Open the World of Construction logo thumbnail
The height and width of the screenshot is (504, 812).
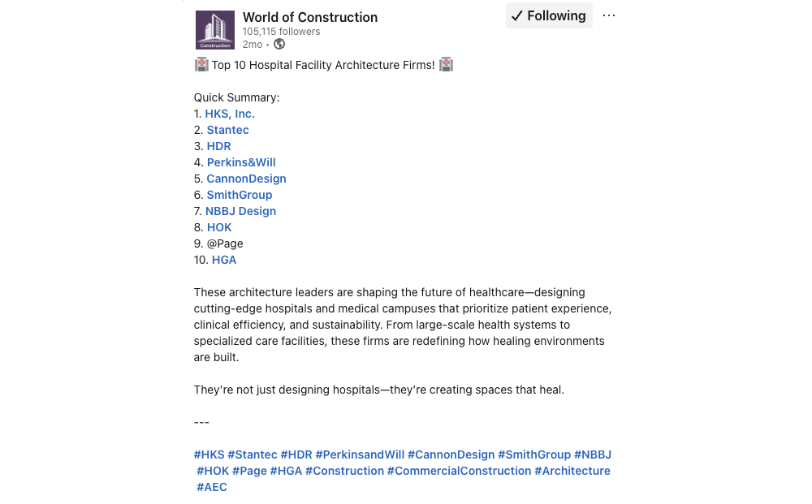click(x=215, y=30)
